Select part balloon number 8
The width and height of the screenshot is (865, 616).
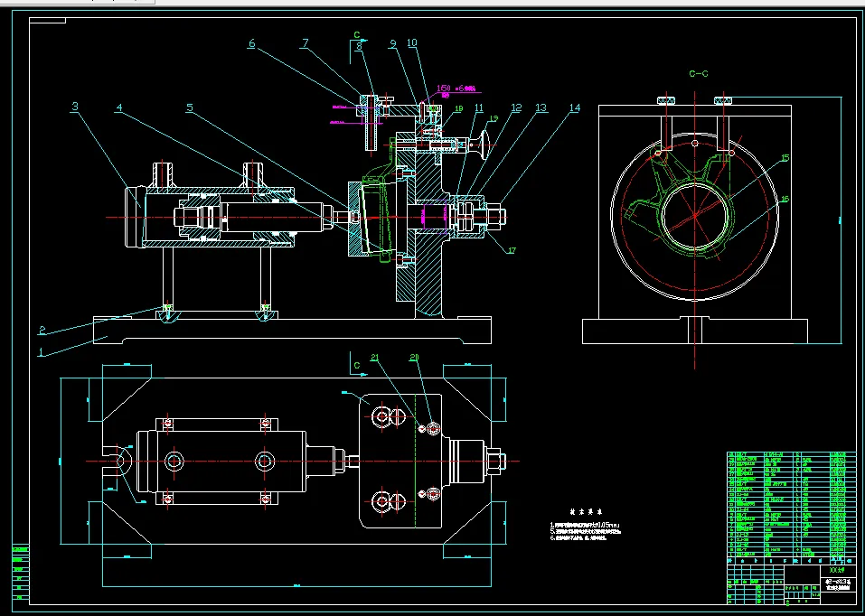(359, 46)
